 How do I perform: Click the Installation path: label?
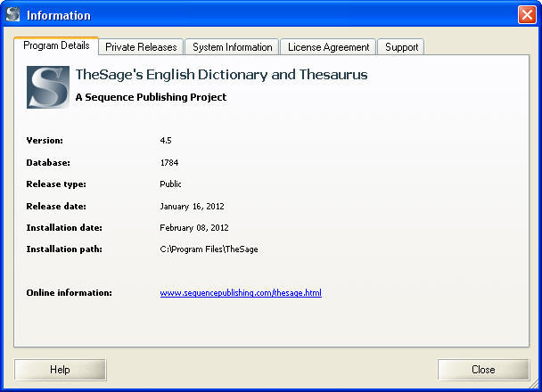[64, 249]
